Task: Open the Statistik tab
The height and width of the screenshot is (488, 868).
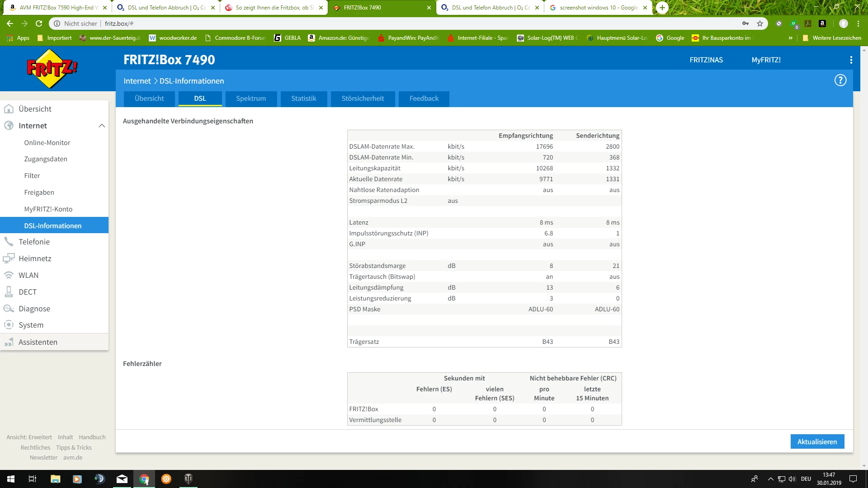Action: coord(303,99)
